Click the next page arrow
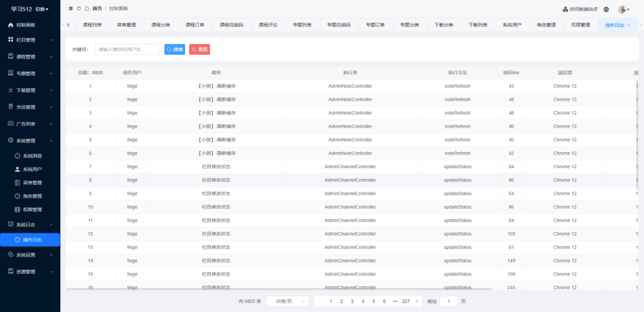The image size is (644, 312). 417,301
